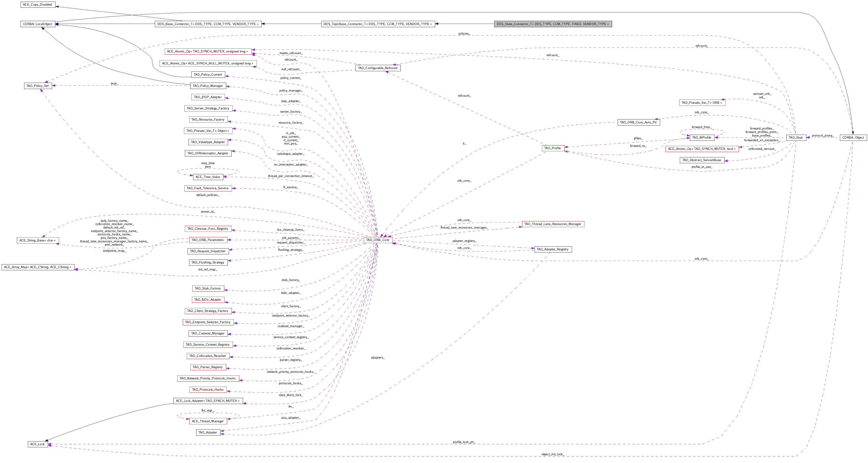Open the ACE_Thread_Manager node
Viewport: 868px width, 463px height.
coord(208,421)
